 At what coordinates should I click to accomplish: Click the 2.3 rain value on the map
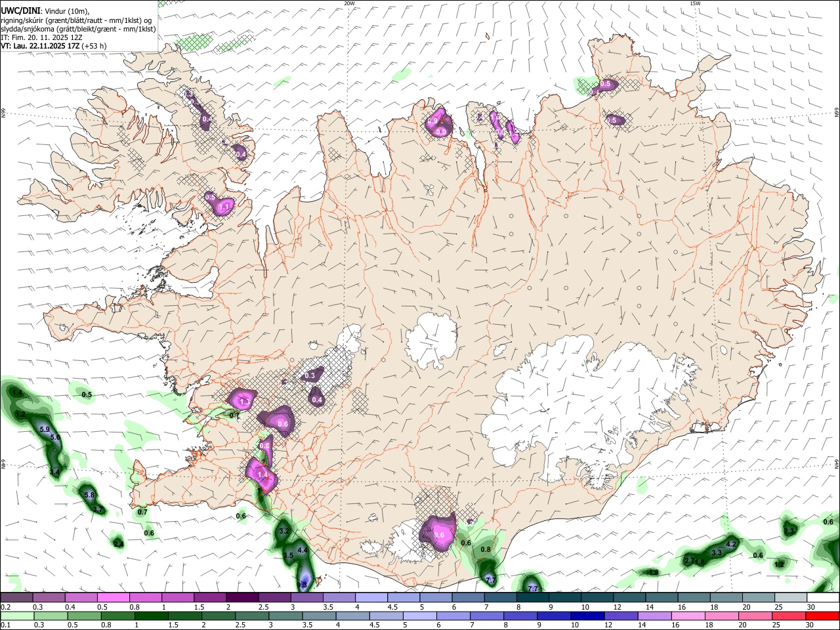789,531
